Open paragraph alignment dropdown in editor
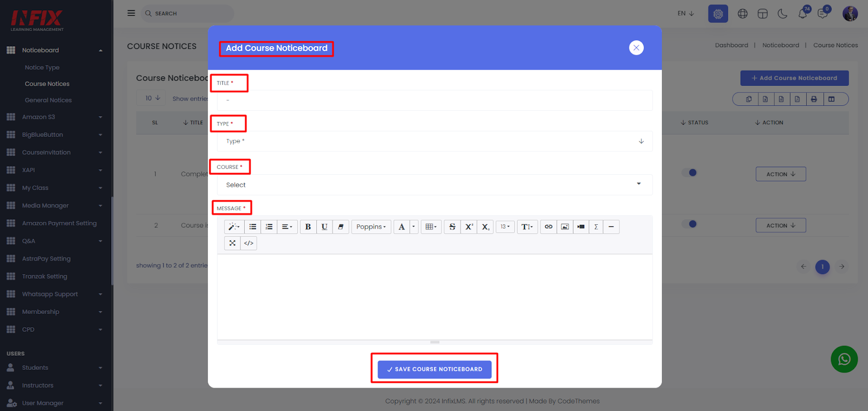Image resolution: width=868 pixels, height=411 pixels. (287, 227)
